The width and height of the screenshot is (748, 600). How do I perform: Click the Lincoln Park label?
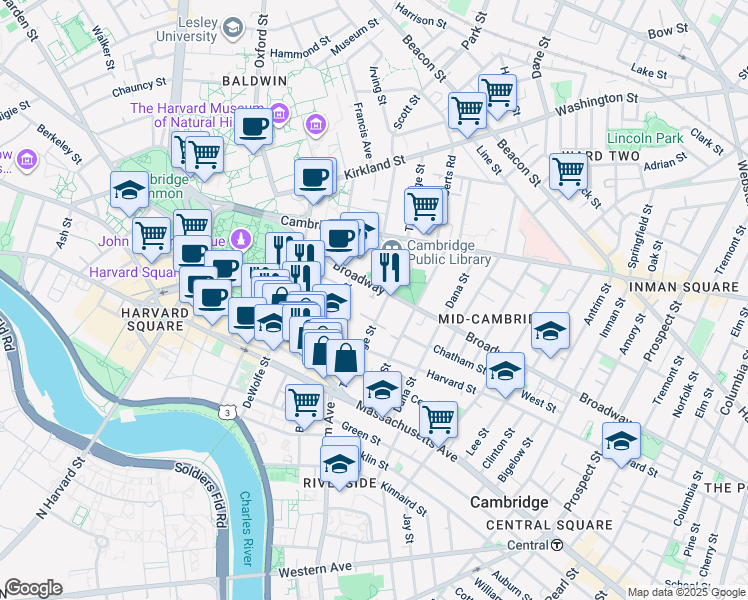tap(645, 138)
